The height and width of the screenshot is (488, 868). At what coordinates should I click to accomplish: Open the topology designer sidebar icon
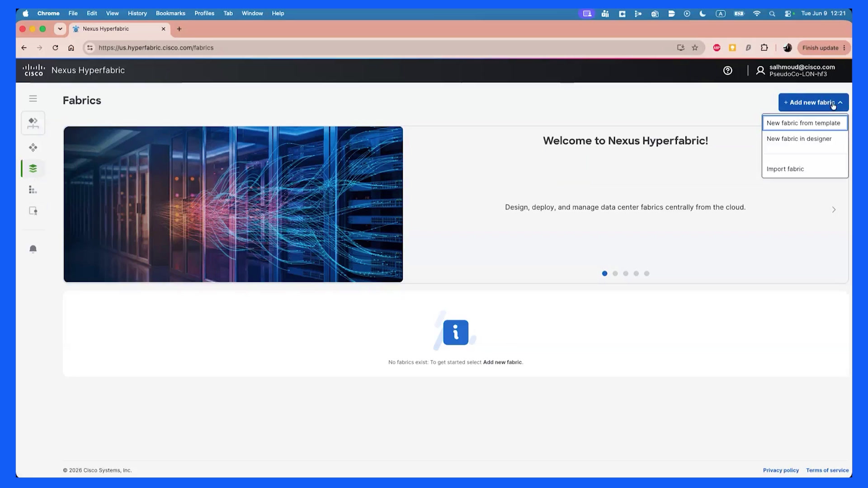33,123
